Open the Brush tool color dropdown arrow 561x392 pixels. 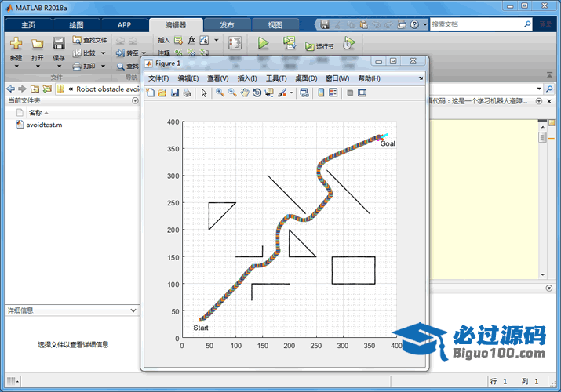291,93
